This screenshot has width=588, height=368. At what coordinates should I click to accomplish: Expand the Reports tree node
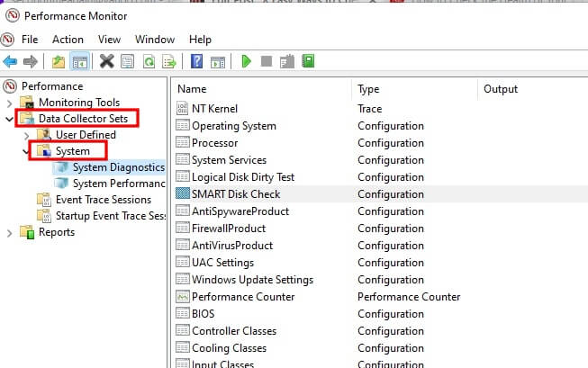click(10, 233)
